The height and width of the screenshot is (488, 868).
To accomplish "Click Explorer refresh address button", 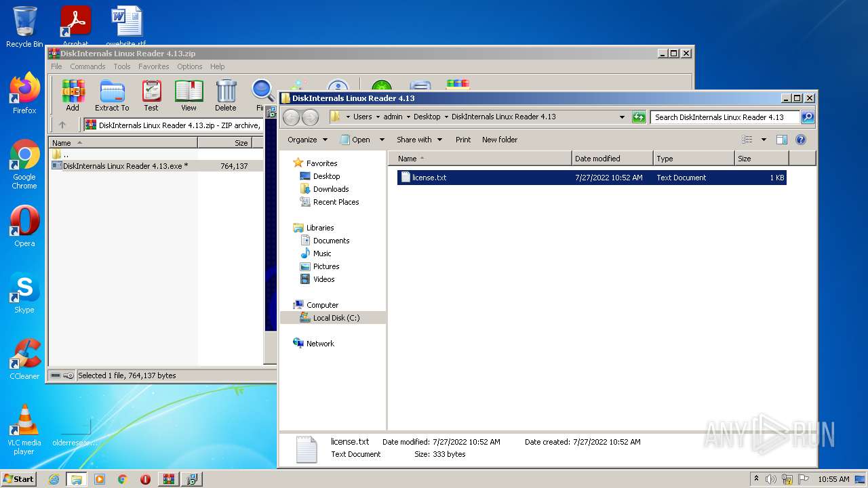I will pos(639,117).
